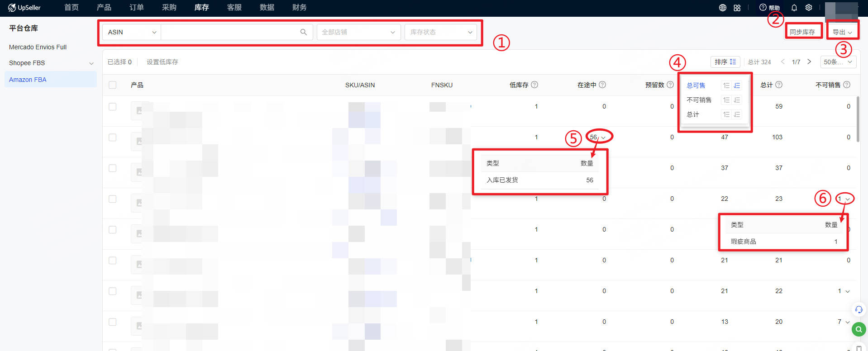Click the help icon beside 低库存 header
Screen dimensions: 868x351
(x=534, y=85)
